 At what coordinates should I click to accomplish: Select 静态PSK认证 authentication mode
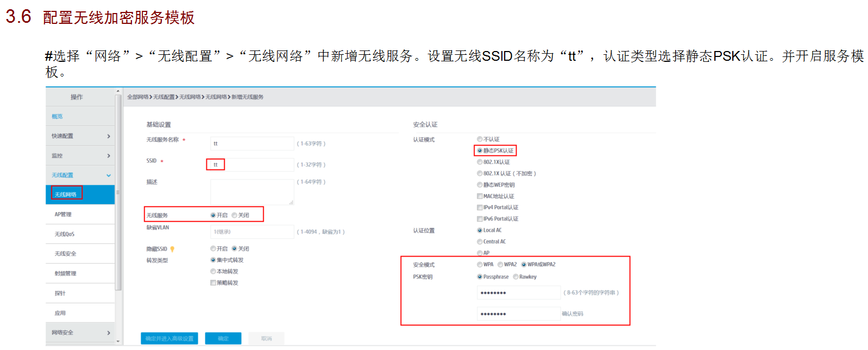480,151
